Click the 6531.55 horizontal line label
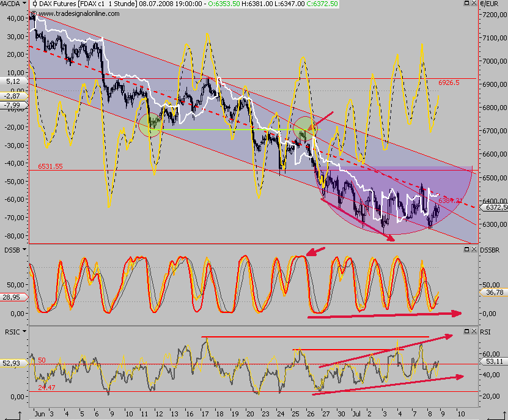 coord(50,166)
